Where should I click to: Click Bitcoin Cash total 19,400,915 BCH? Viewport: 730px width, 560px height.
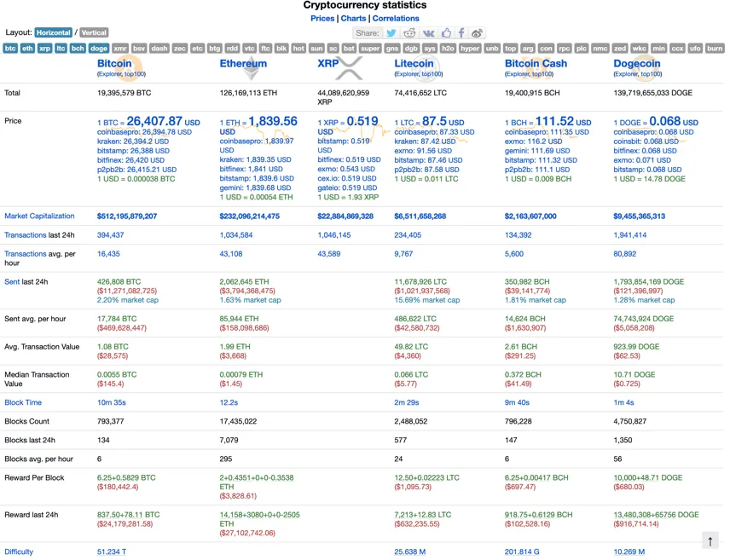(x=533, y=93)
